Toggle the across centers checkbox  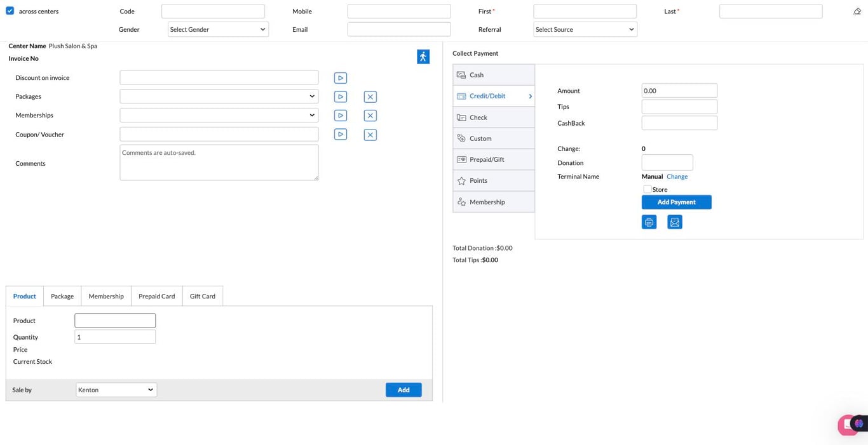[x=10, y=11]
